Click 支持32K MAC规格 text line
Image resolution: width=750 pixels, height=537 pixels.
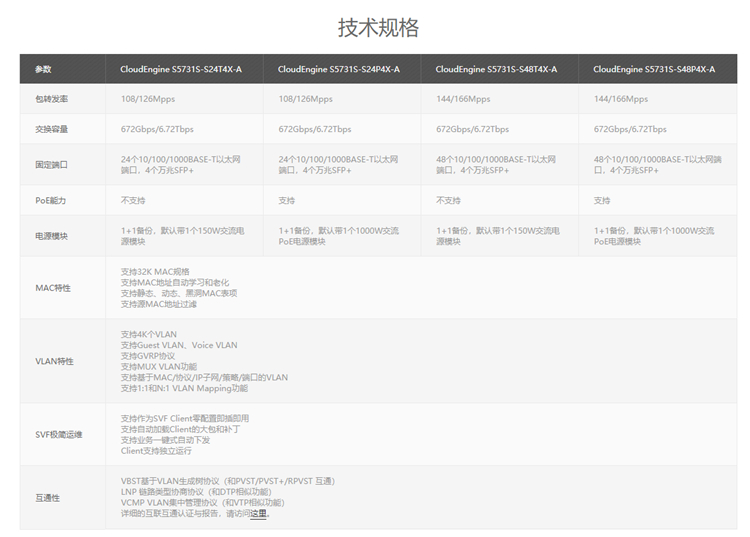pyautogui.click(x=155, y=271)
